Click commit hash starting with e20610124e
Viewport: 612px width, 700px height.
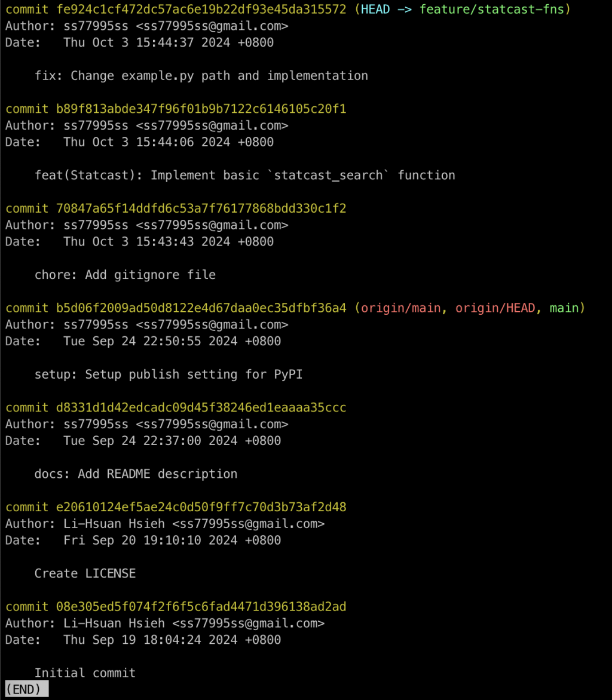[201, 507]
